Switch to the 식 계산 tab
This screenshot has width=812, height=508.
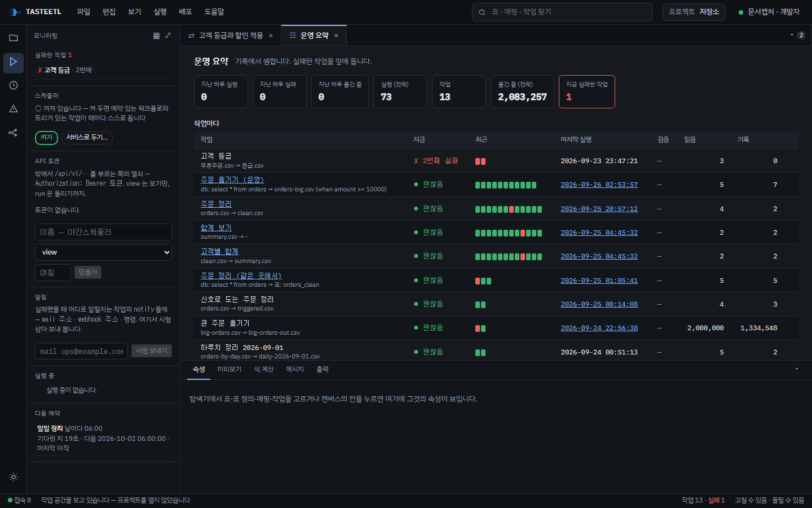tap(263, 369)
